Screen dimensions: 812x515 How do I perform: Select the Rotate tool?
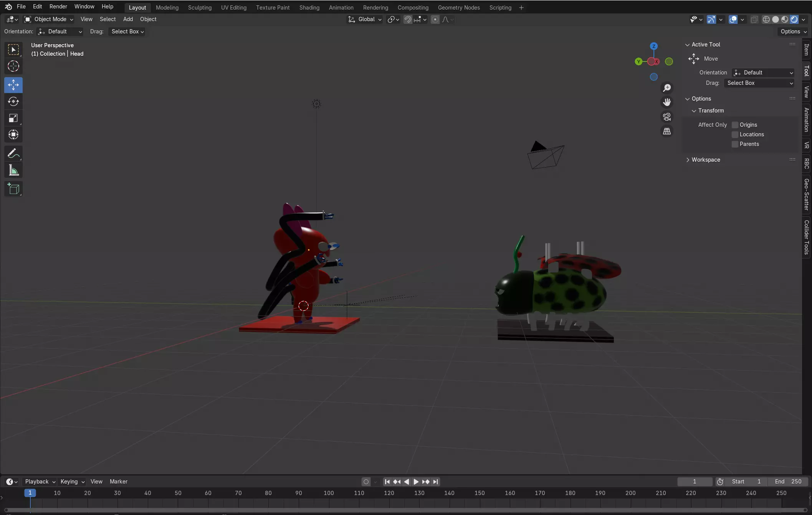13,101
